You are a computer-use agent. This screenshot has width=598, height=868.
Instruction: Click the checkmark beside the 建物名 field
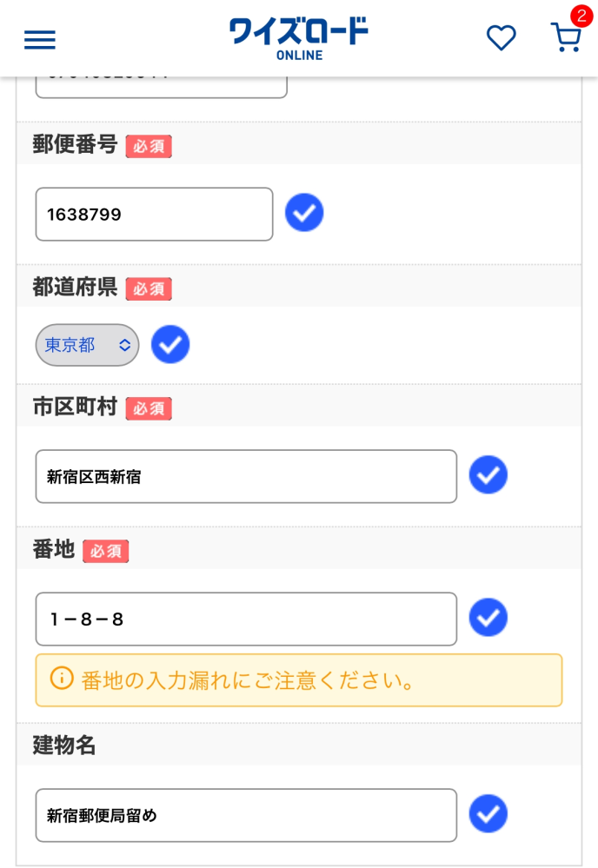pos(488,814)
